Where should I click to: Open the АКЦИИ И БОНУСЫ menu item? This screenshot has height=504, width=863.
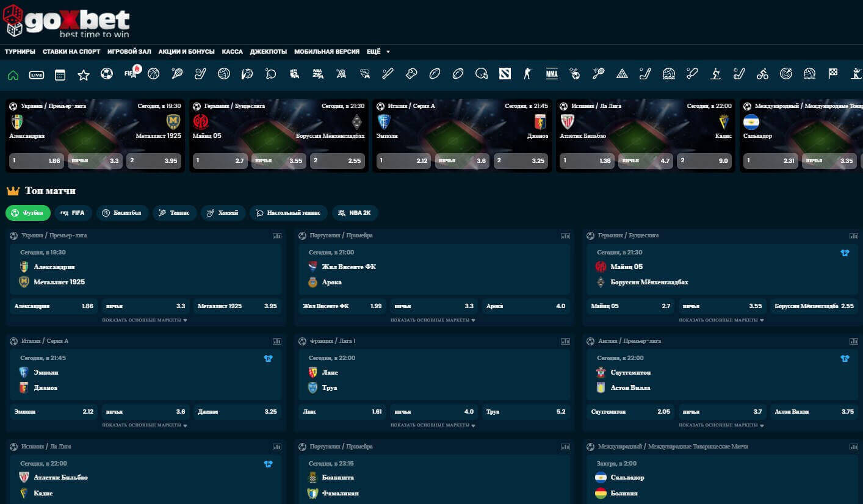[186, 52]
